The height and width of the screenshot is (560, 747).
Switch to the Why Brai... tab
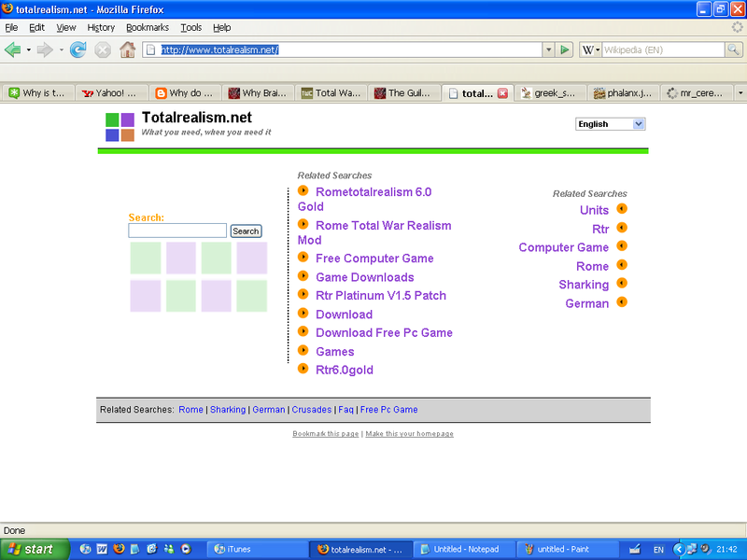[259, 93]
